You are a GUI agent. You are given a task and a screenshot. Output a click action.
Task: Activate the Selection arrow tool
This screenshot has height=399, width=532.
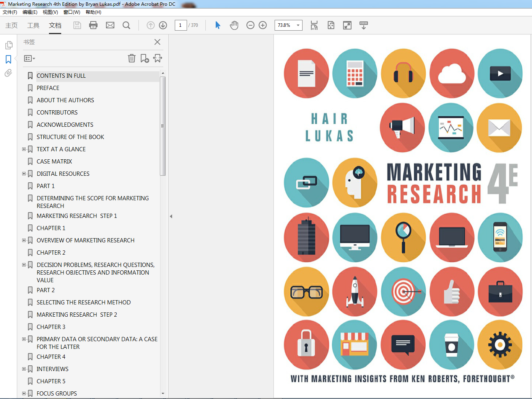pyautogui.click(x=218, y=25)
